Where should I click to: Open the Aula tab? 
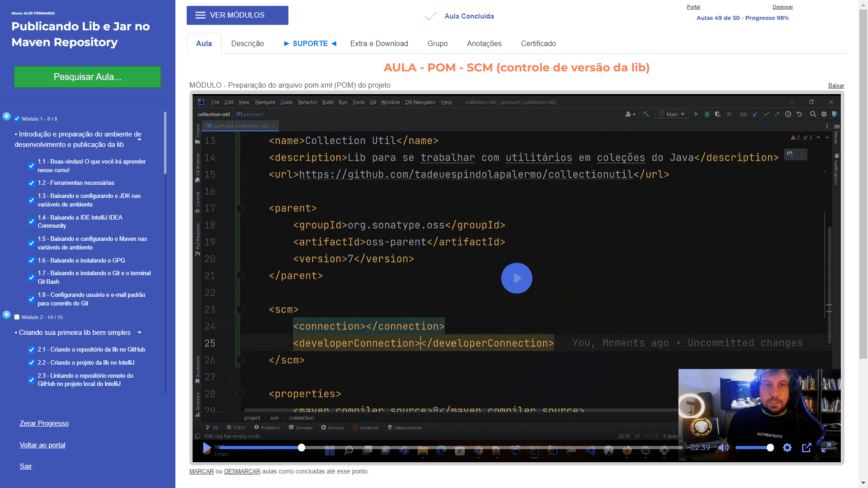pyautogui.click(x=204, y=43)
